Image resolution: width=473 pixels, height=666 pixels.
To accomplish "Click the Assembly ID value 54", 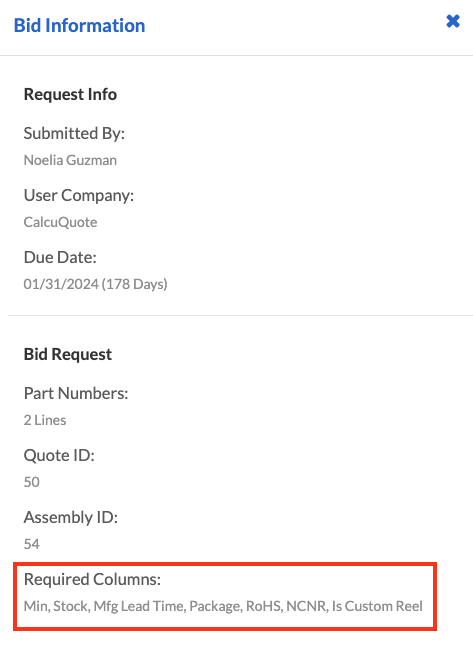I will [x=31, y=544].
